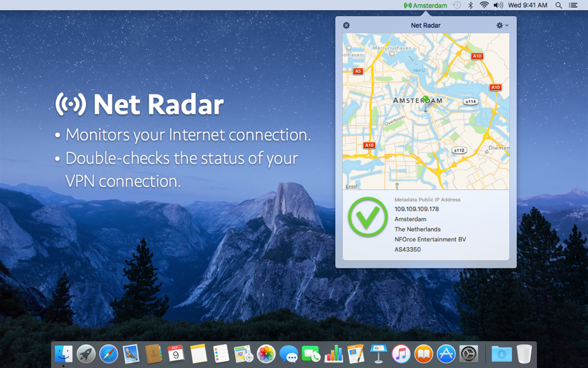Click the green checkmark status icon
Image resolution: width=588 pixels, height=368 pixels.
[x=368, y=217]
